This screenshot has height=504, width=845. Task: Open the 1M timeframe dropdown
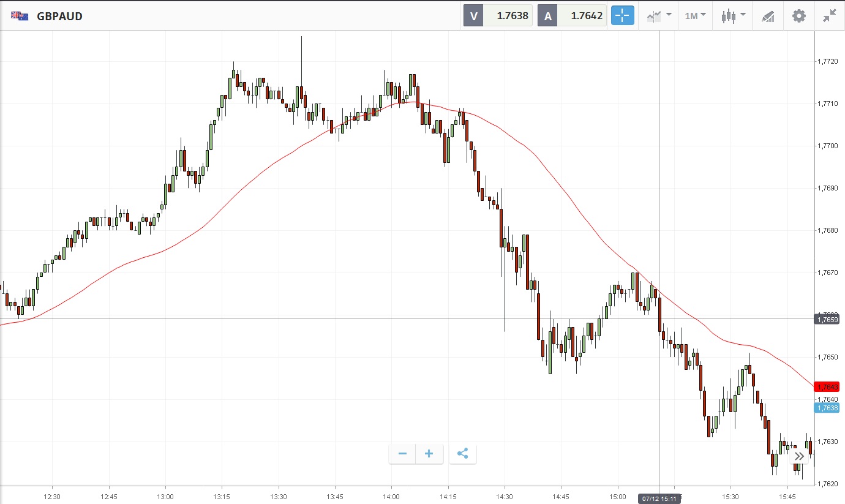695,16
